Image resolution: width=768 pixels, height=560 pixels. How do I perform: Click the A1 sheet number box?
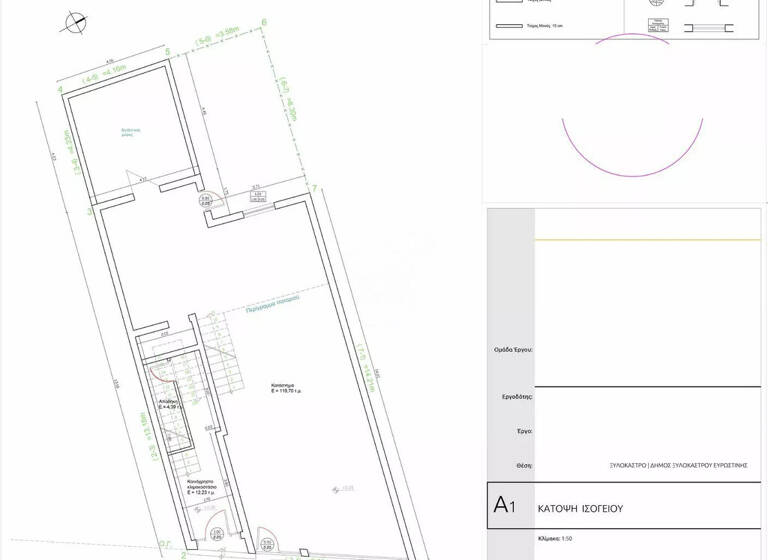click(506, 506)
